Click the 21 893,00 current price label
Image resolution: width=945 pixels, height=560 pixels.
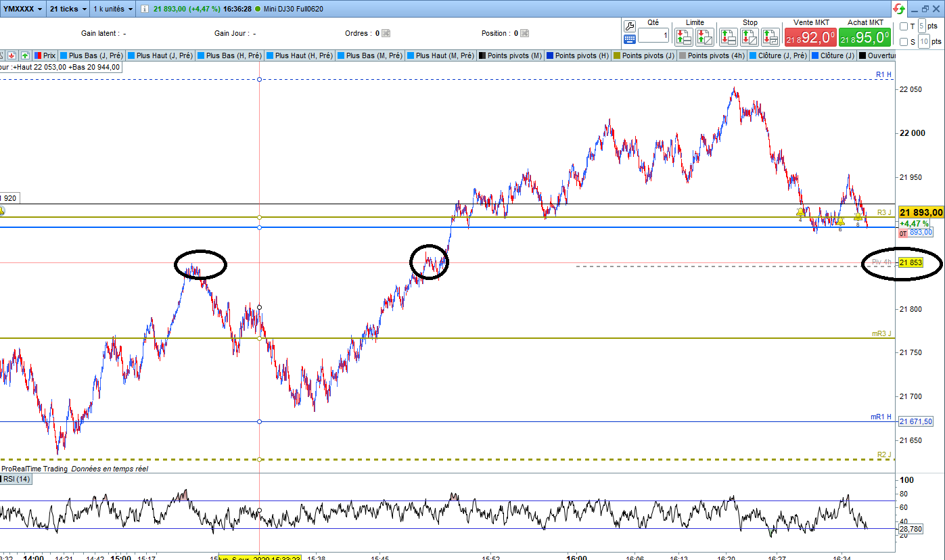point(921,212)
